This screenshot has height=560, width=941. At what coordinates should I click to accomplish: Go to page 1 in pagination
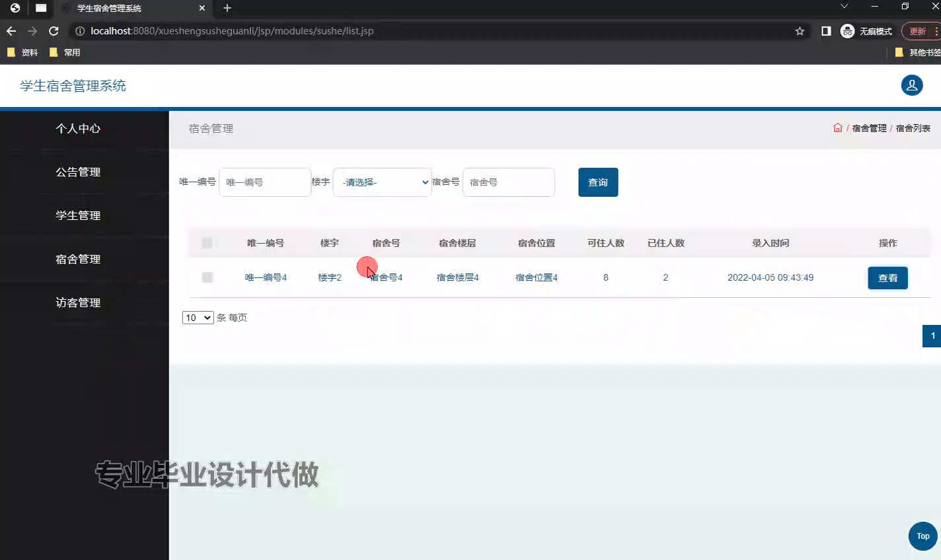(932, 336)
